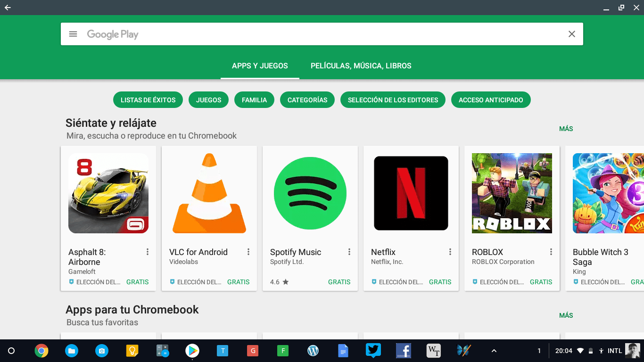Open the Spotify Music app icon
The image size is (644, 362).
click(310, 193)
